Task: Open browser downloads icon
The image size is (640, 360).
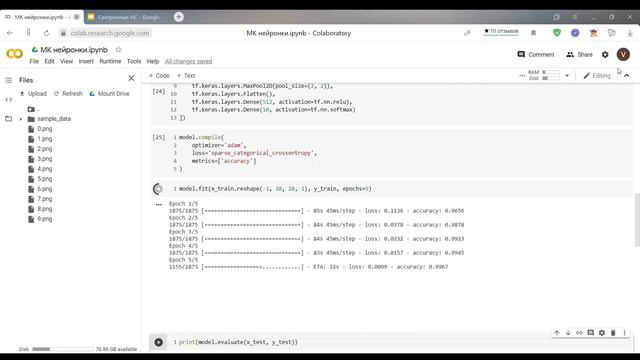Action: click(630, 33)
